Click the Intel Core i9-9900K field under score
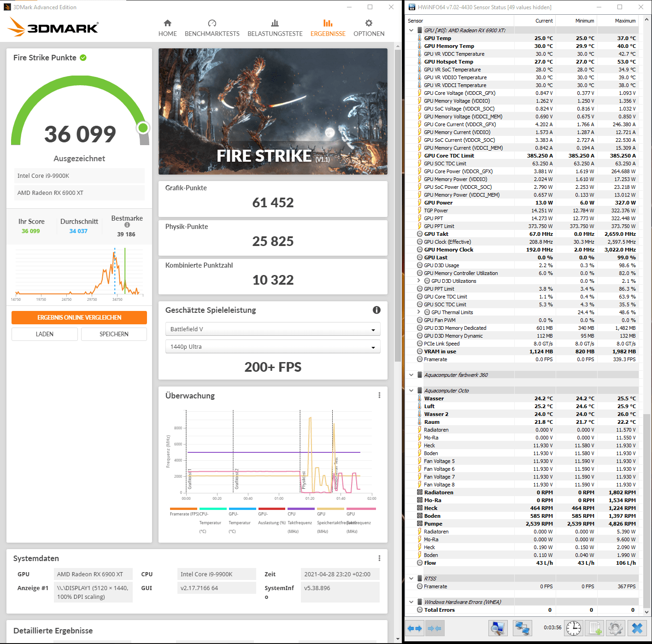This screenshot has width=652, height=644. pos(79,176)
